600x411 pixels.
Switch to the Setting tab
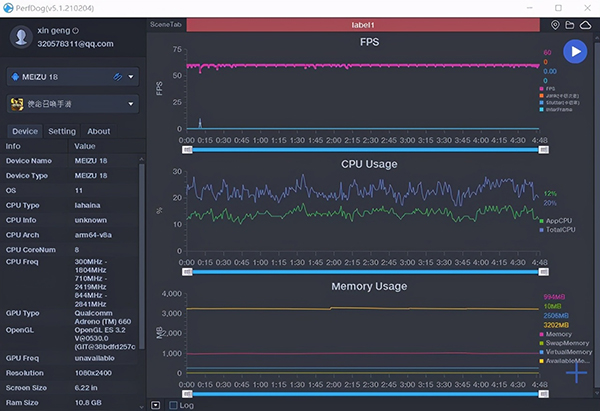click(x=62, y=131)
